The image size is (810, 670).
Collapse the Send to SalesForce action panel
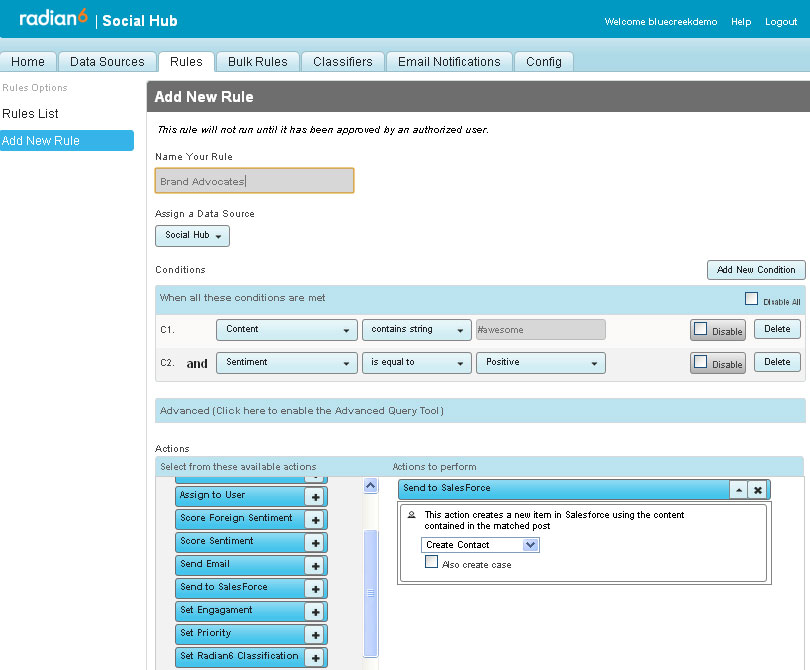point(739,490)
